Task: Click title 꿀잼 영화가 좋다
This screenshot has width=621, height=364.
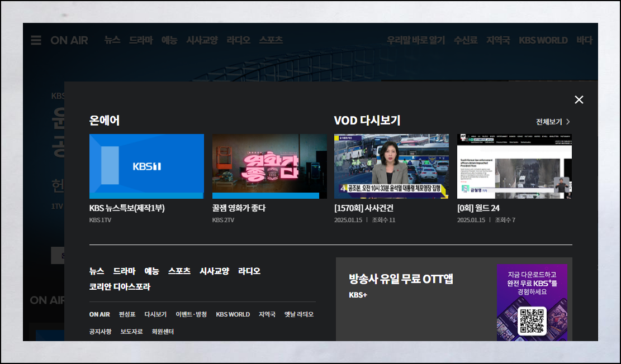Action: click(239, 208)
